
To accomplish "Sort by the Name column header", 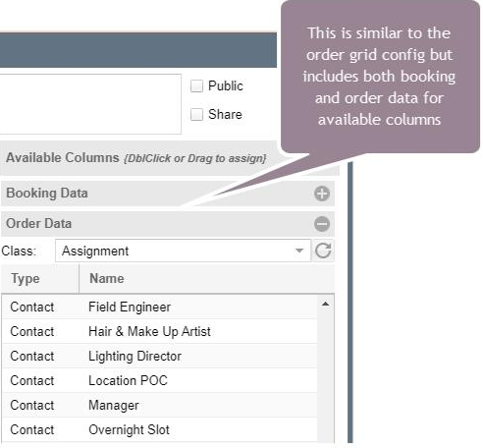I will (207, 279).
